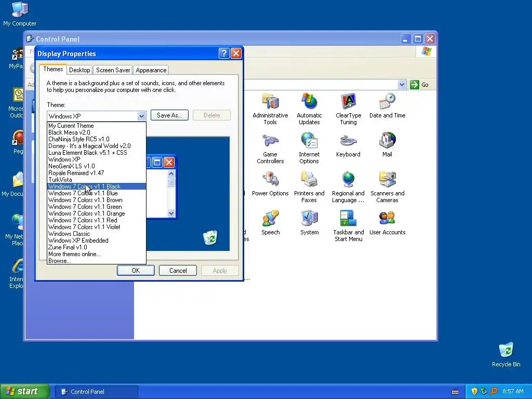The width and height of the screenshot is (532, 399).
Task: Click the Cancel button
Action: pos(178,270)
